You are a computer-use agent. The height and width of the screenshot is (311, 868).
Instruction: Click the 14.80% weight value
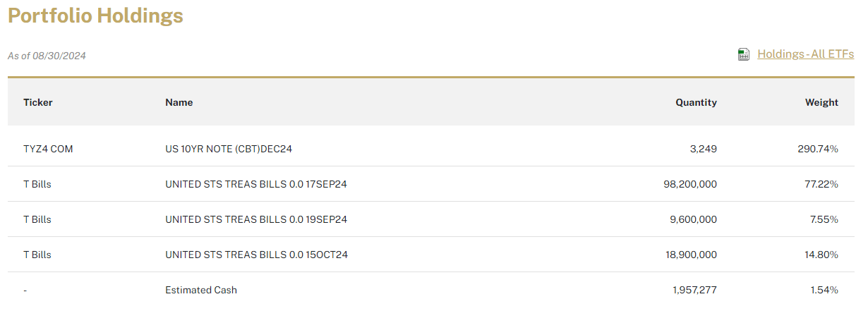pyautogui.click(x=821, y=255)
